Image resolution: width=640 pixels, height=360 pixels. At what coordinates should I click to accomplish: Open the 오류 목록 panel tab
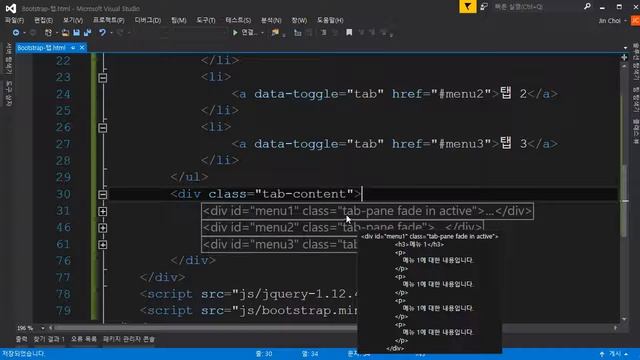(84, 339)
